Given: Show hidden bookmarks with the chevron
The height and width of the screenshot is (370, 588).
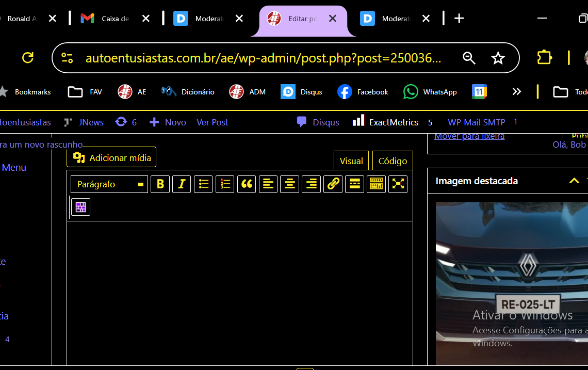Looking at the screenshot, I should click(516, 92).
